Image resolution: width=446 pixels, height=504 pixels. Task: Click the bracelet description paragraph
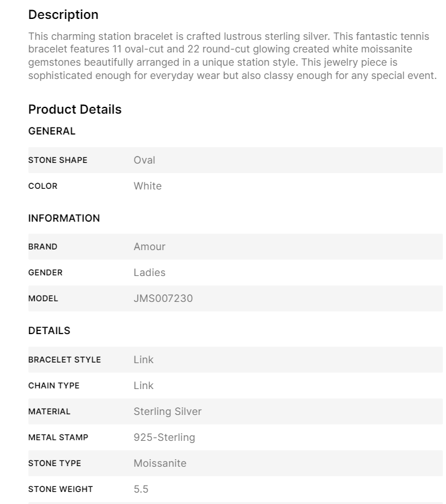[x=232, y=56]
